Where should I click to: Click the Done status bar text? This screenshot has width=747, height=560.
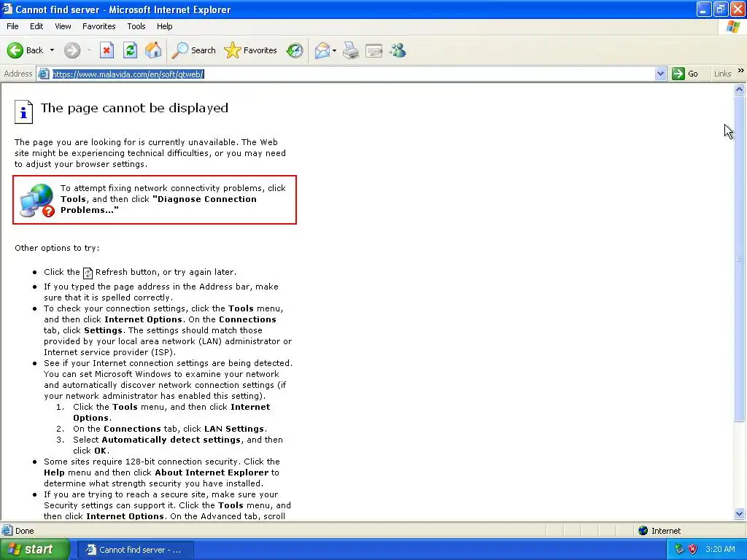[x=24, y=531]
